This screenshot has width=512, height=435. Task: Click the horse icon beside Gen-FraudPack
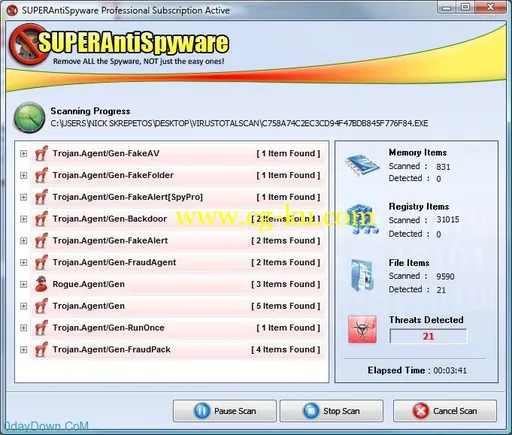coord(41,349)
